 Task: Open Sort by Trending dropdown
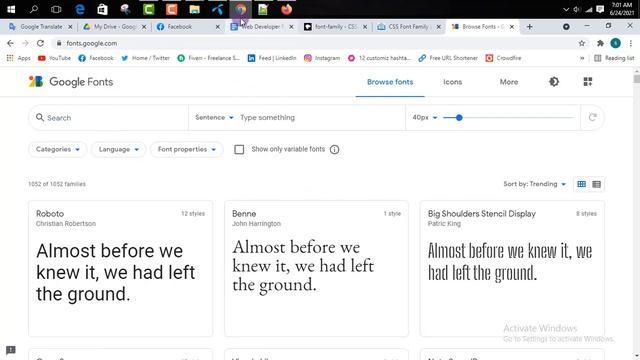coord(535,184)
